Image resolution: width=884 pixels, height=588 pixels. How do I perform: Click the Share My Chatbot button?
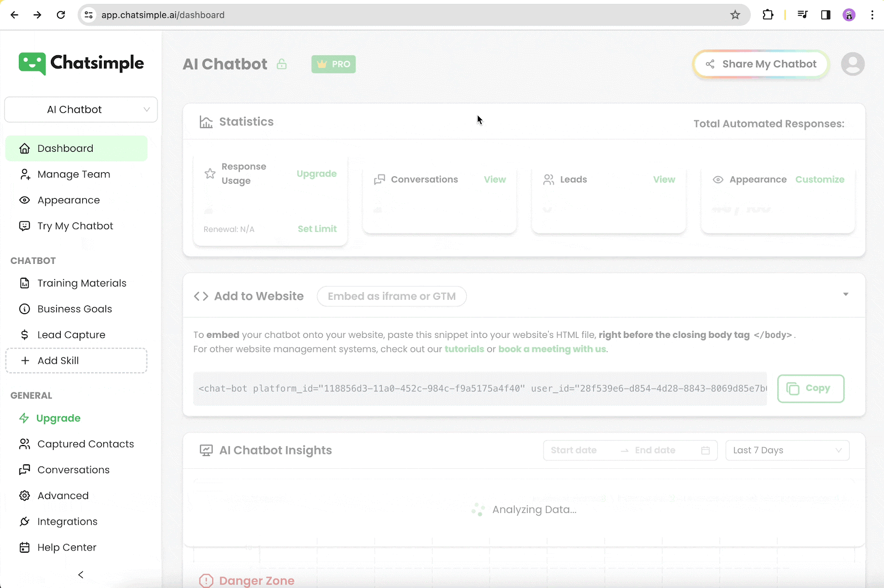761,64
